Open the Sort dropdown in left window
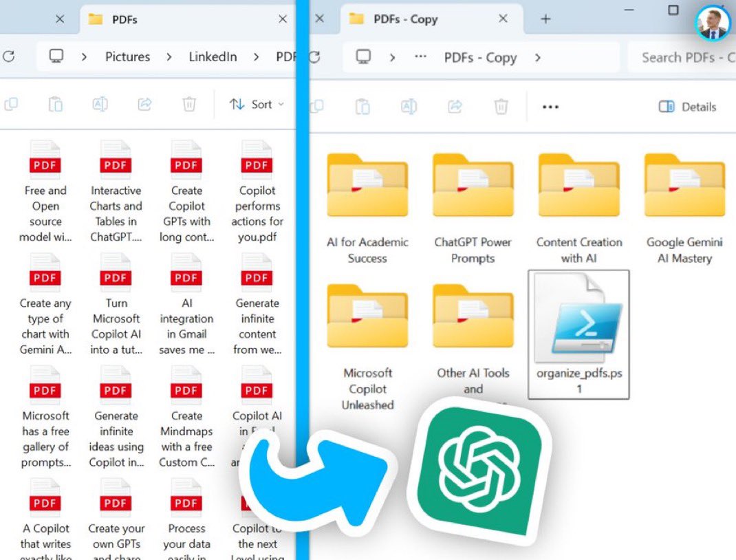The height and width of the screenshot is (560, 736). click(257, 104)
